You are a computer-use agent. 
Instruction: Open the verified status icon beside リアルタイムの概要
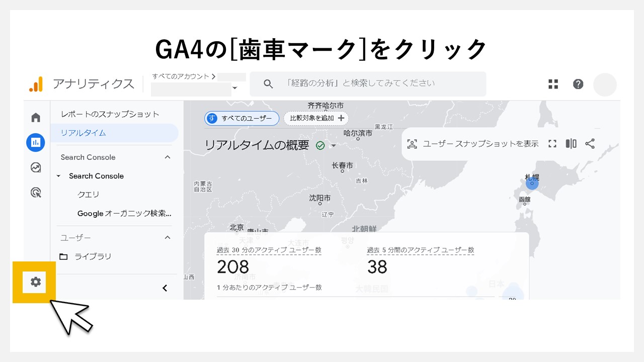(x=319, y=144)
